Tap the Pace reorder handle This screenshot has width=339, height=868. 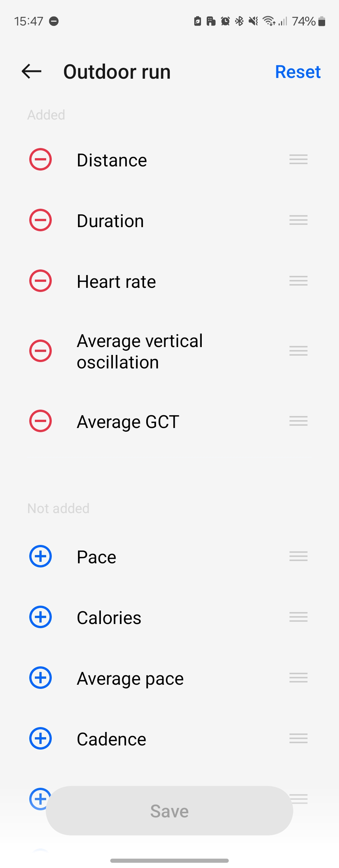(x=298, y=556)
